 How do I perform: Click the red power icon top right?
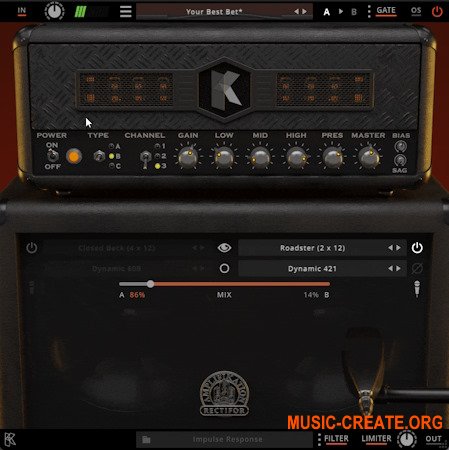click(x=437, y=11)
